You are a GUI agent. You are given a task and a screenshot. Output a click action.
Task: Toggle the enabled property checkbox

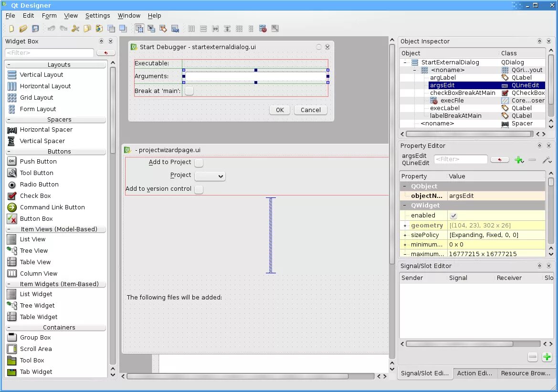click(x=453, y=216)
